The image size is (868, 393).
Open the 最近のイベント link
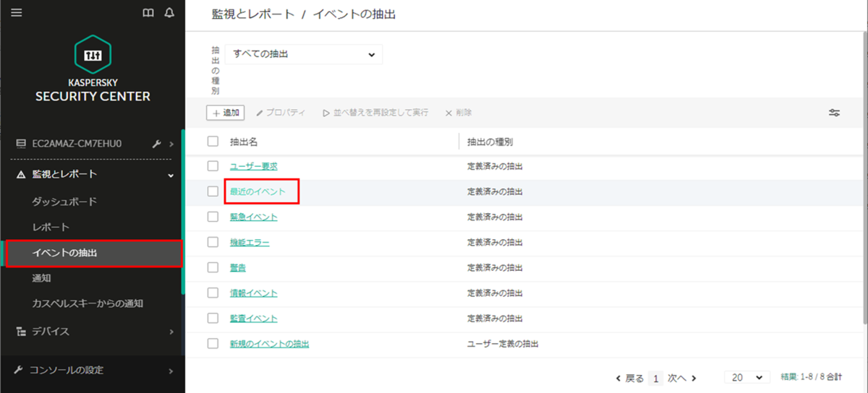pos(258,191)
